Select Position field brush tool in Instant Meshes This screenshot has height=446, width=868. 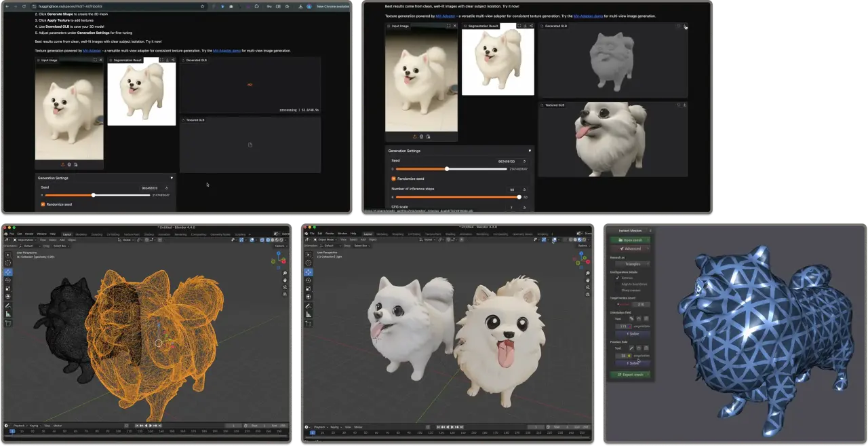(x=631, y=348)
